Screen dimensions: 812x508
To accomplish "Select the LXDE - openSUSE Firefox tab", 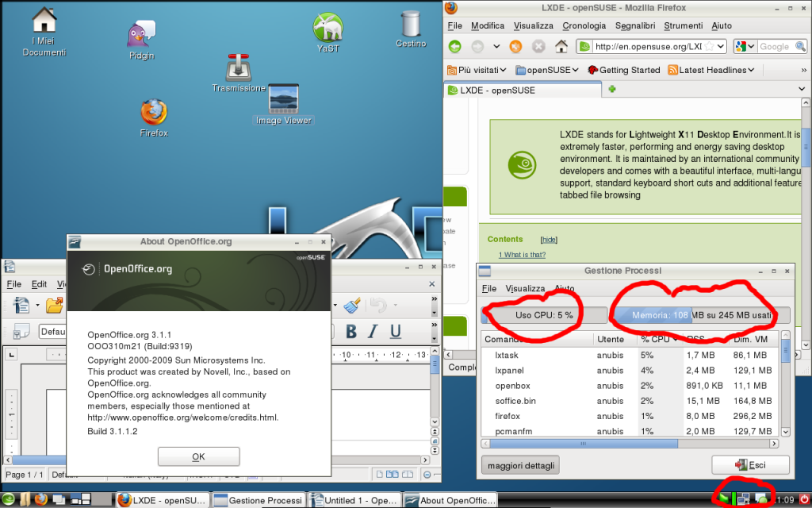I will pyautogui.click(x=523, y=90).
